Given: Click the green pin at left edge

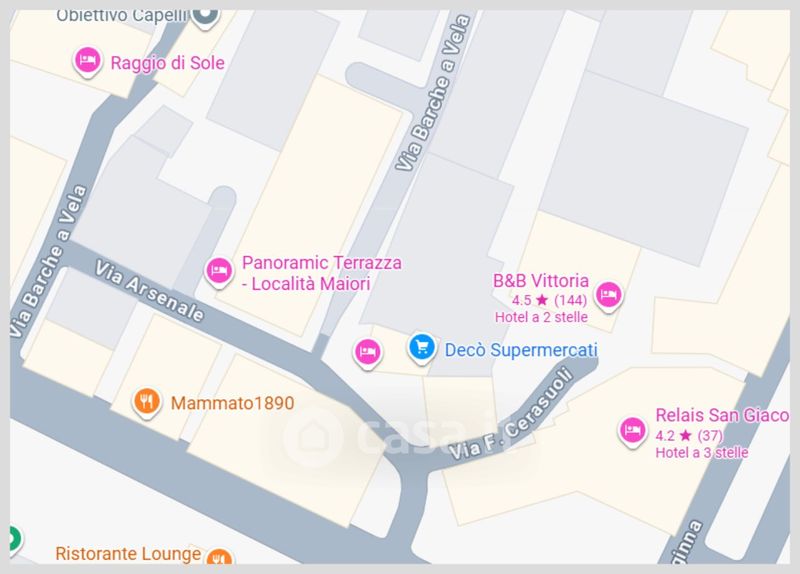Looking at the screenshot, I should pyautogui.click(x=16, y=539).
